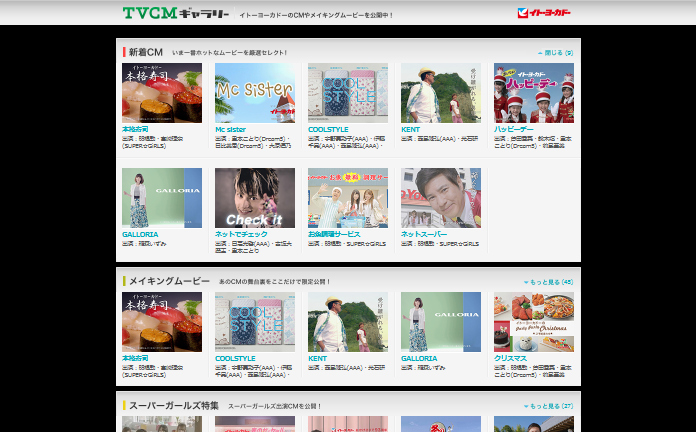The width and height of the screenshot is (696, 432).
Task: Click the スーパーガールズ特集 section heading
Action: pyautogui.click(x=174, y=405)
